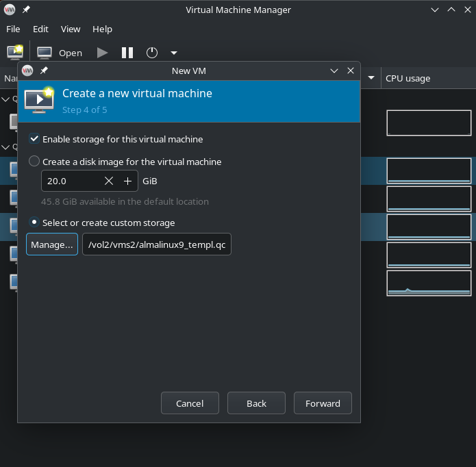This screenshot has width=476, height=467.
Task: Click the topmost, empty CPU usage graph
Action: click(429, 123)
